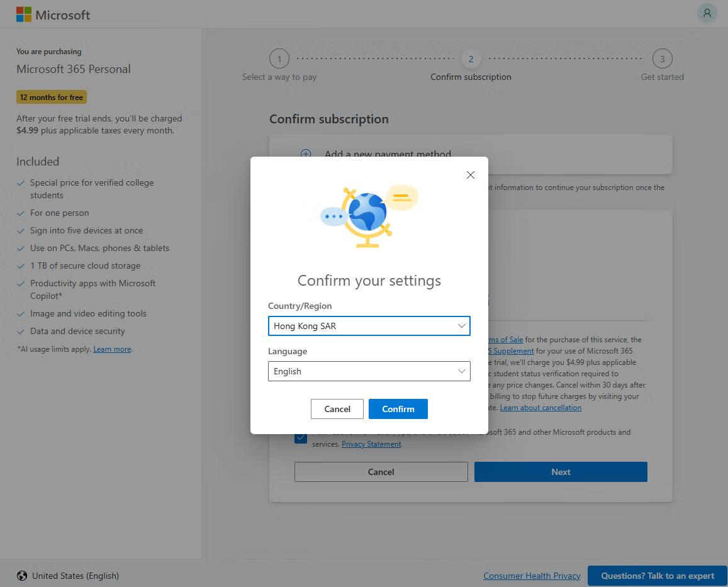Click the Microsoft logo in header

tap(53, 14)
